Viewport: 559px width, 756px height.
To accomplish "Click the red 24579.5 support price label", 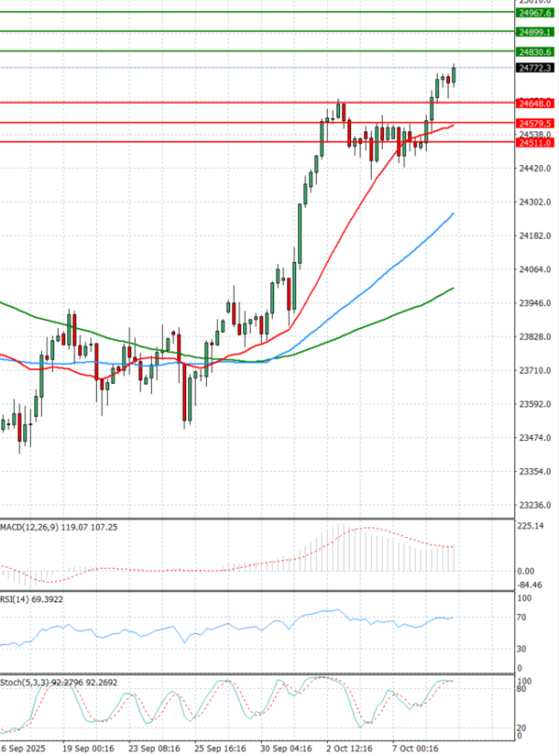I will point(536,123).
